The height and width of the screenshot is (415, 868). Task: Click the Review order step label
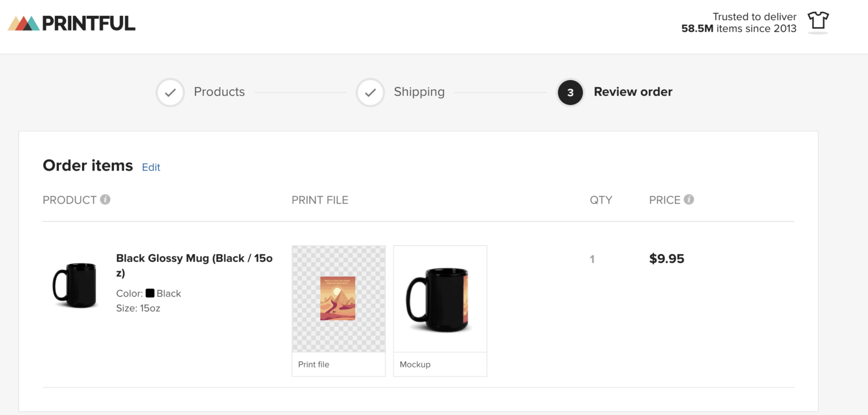tap(633, 92)
